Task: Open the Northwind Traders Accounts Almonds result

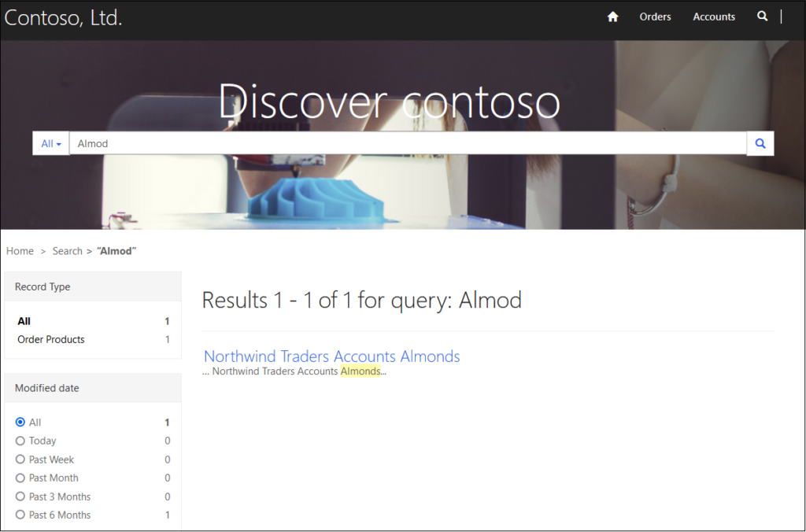Action: [x=332, y=357]
